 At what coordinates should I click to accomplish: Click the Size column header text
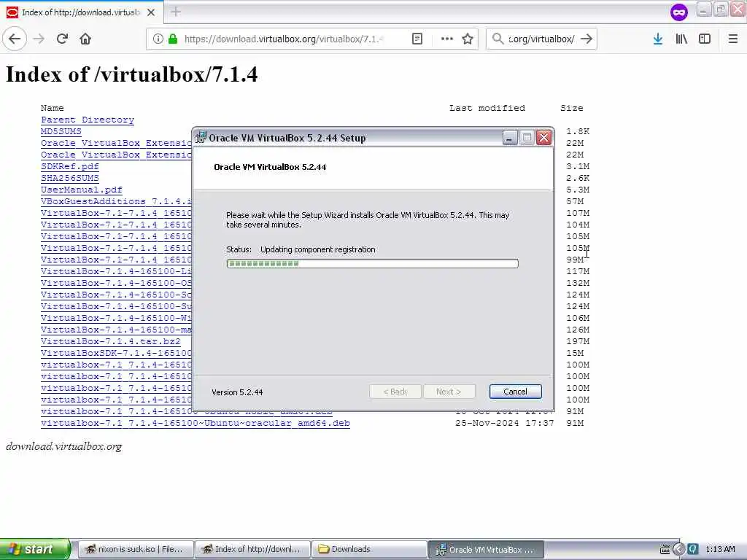click(572, 108)
